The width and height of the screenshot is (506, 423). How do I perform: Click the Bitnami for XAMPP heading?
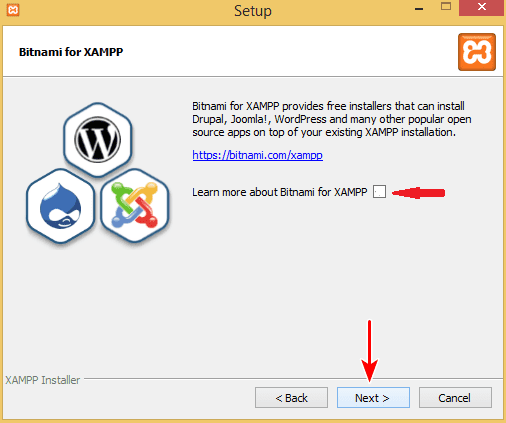click(x=71, y=52)
